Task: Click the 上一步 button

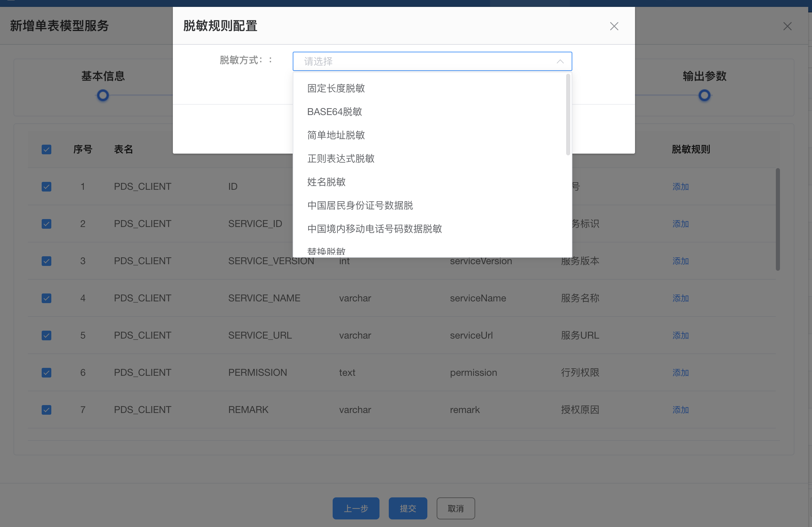Action: point(356,508)
